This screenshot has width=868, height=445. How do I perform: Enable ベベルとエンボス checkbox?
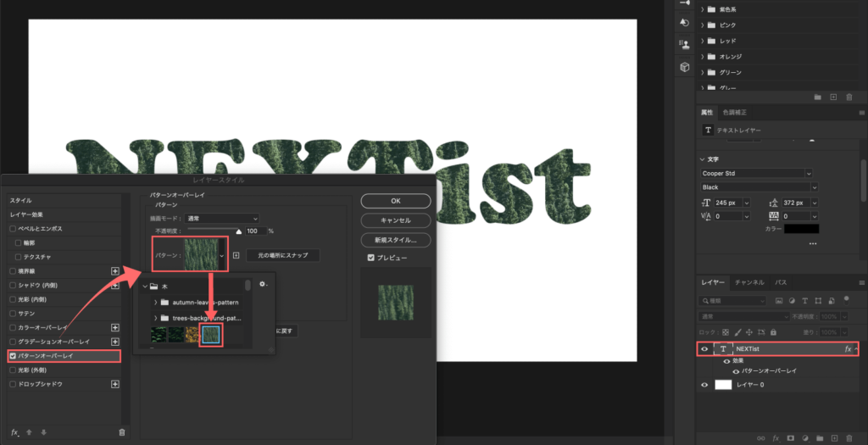[x=13, y=229]
